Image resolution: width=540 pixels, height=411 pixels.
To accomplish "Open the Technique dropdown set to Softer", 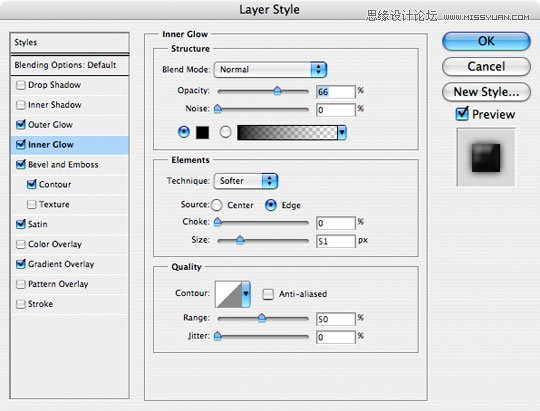I will click(x=246, y=181).
